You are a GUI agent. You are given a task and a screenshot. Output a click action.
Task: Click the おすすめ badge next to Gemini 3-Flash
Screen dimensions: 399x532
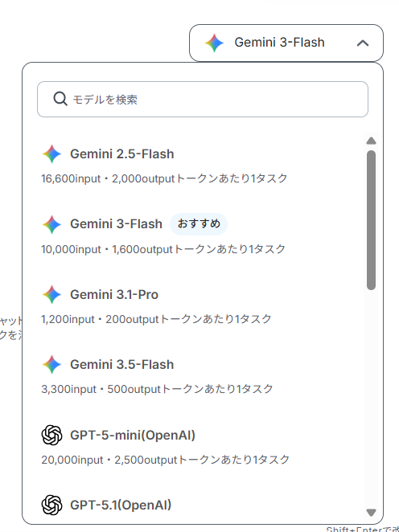point(199,224)
